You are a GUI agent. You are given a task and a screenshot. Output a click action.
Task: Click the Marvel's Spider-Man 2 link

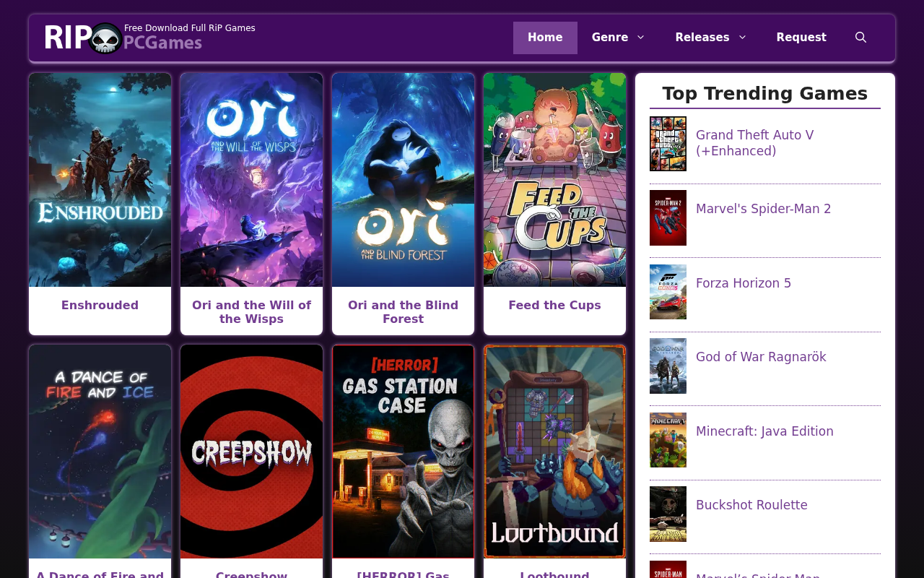click(x=764, y=209)
